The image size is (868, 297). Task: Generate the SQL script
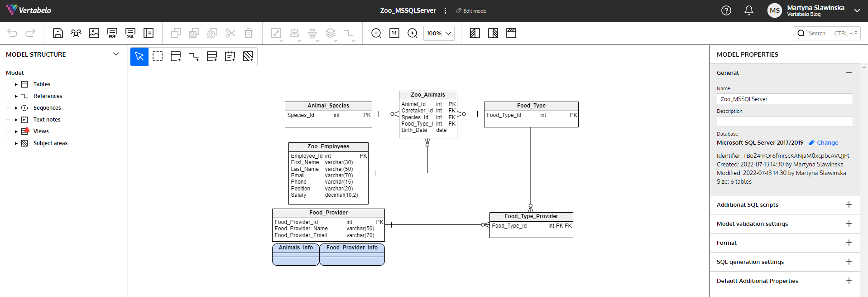pos(130,33)
